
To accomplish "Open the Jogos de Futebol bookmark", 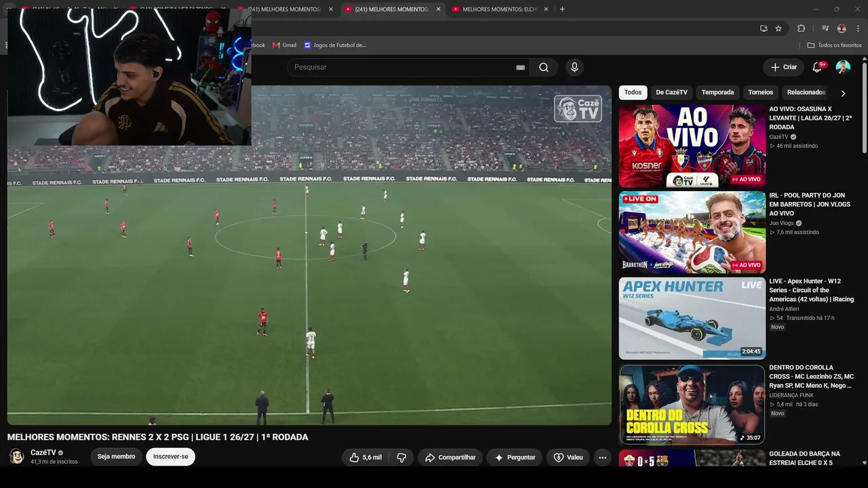I will point(335,45).
